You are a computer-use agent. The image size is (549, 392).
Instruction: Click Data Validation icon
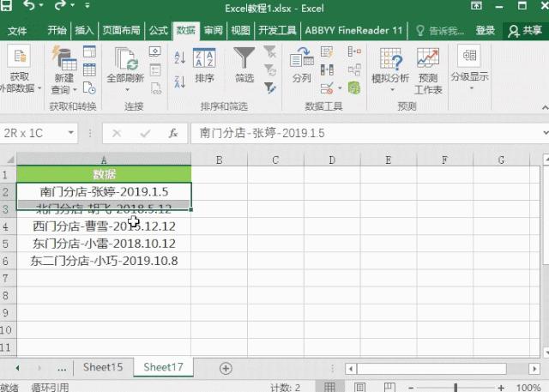[327, 87]
